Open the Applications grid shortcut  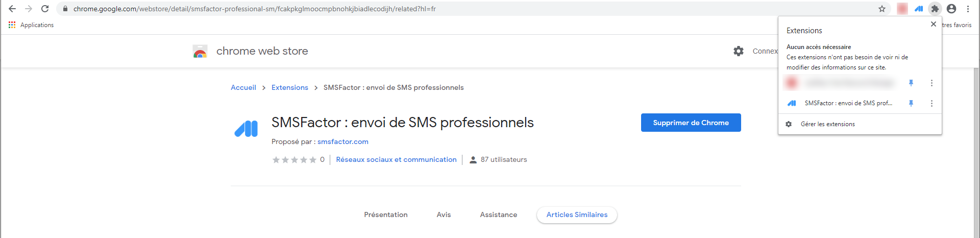coord(31,25)
